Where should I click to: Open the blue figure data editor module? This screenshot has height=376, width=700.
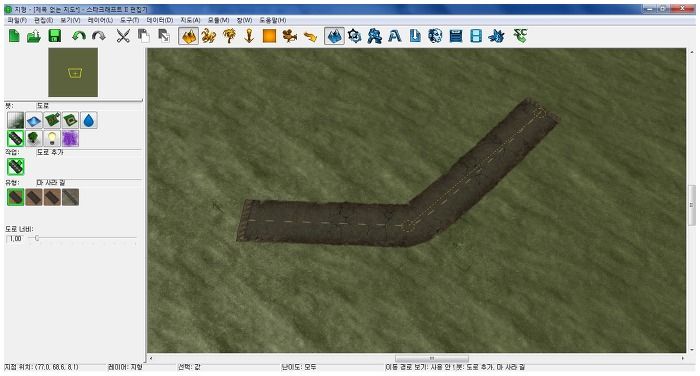(375, 36)
